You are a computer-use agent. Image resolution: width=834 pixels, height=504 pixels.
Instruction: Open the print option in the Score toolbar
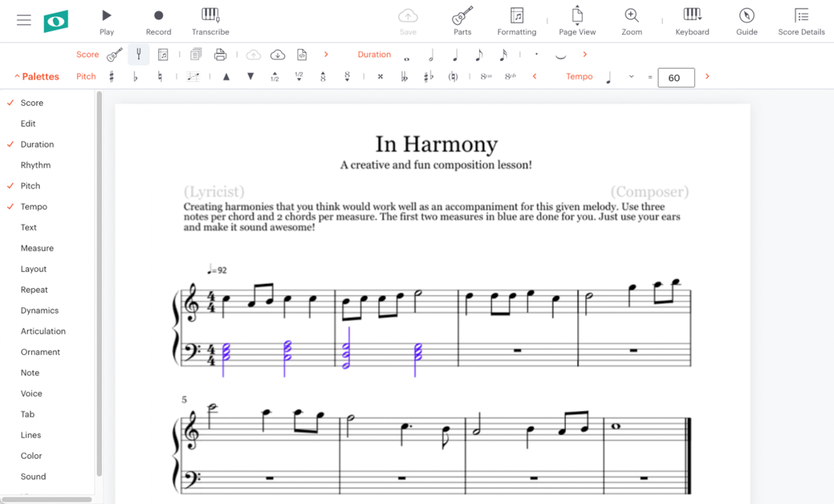[x=220, y=54]
